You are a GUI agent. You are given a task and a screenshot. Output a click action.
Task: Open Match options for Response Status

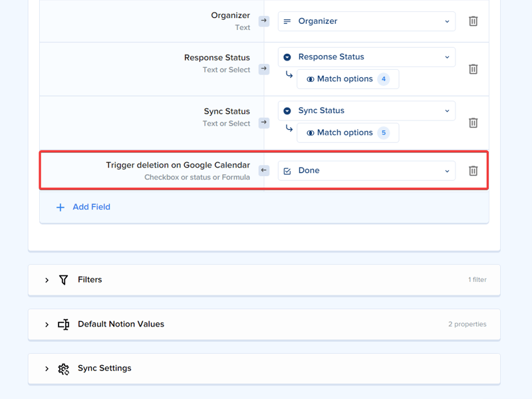click(x=348, y=79)
